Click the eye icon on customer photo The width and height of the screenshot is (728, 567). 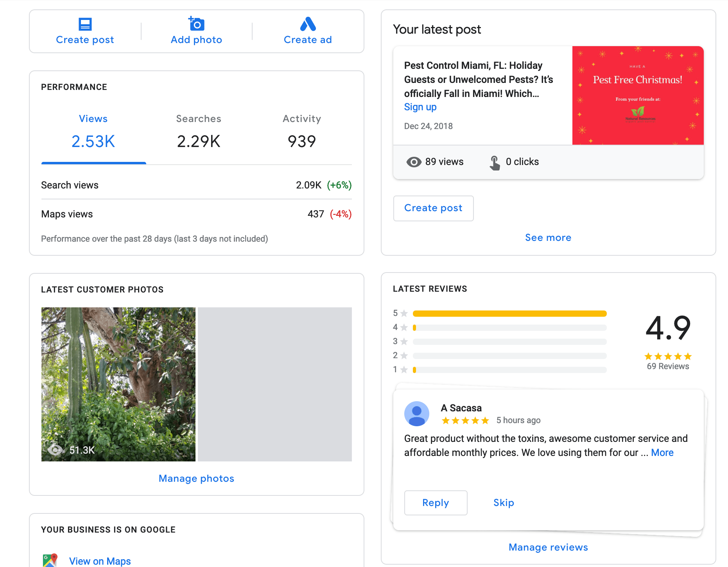tap(55, 450)
